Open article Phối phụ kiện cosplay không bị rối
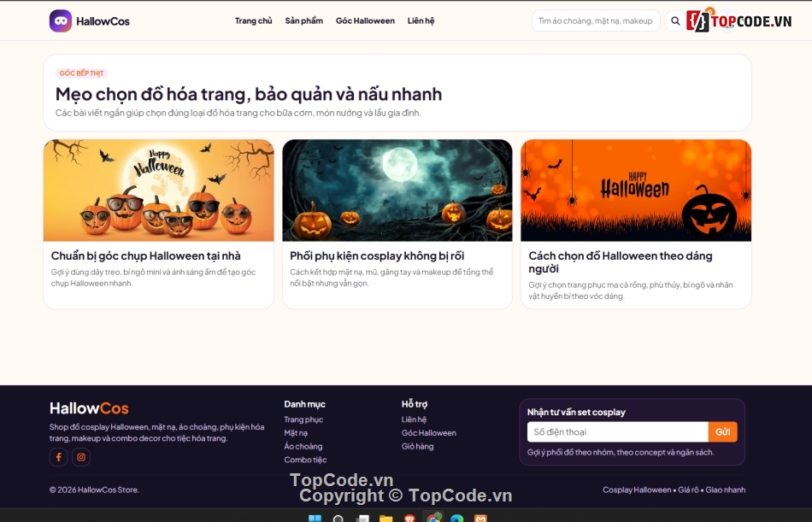 click(377, 255)
